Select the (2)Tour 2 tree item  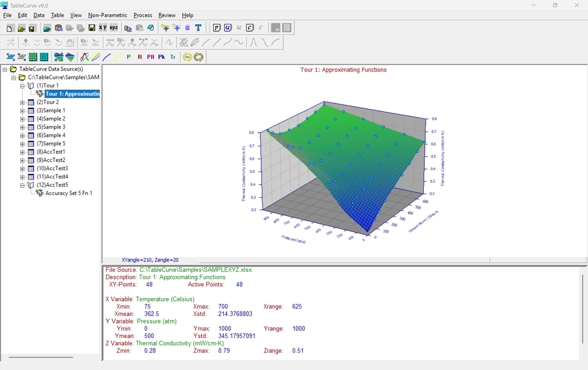(x=51, y=102)
